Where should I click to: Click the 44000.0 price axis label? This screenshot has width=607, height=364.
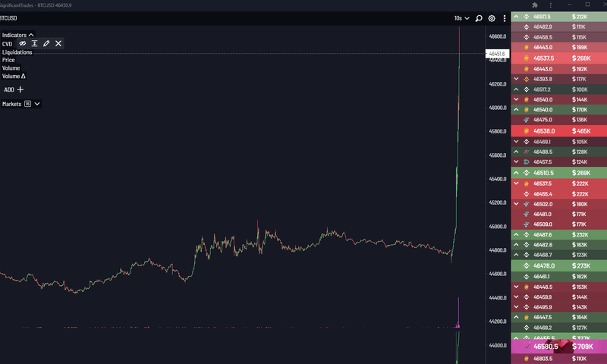[x=498, y=345]
